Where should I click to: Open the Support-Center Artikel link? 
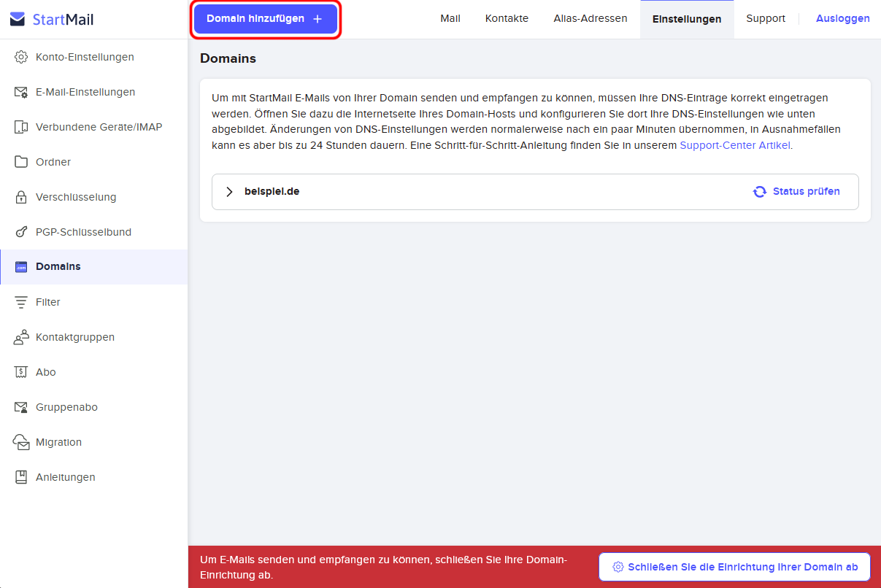pyautogui.click(x=734, y=145)
